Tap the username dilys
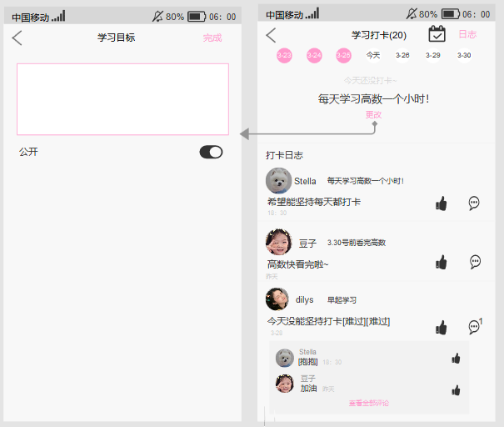Viewport: 504px width, 427px height. (x=304, y=299)
